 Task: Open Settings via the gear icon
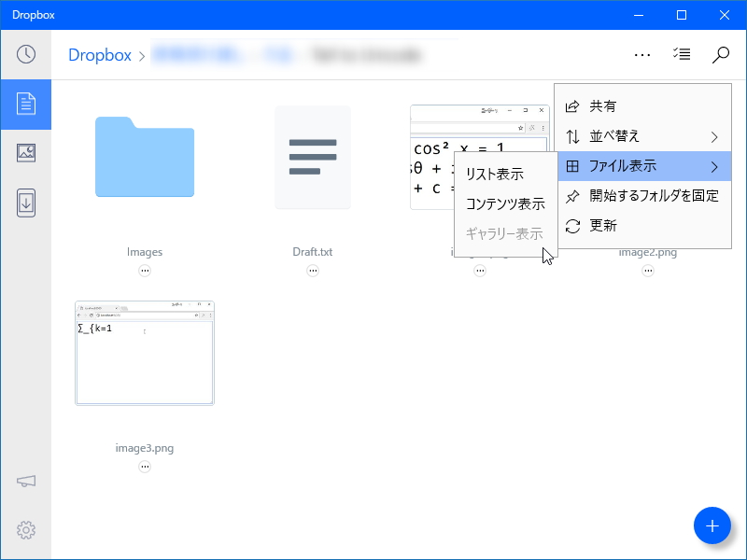click(x=25, y=529)
